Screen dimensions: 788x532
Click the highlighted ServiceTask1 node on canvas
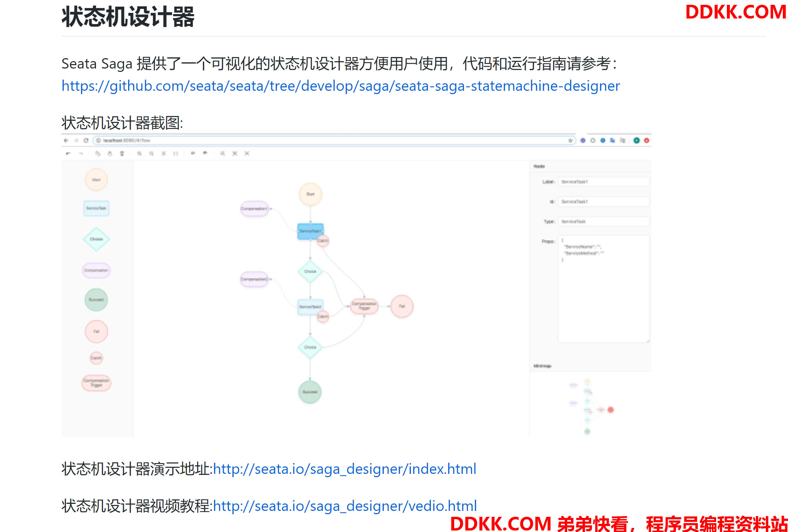coord(310,231)
